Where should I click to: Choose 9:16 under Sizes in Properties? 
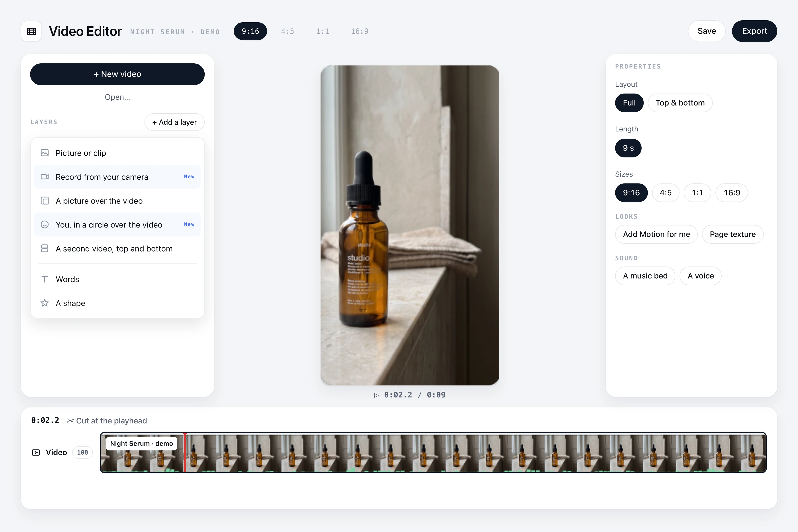(631, 193)
